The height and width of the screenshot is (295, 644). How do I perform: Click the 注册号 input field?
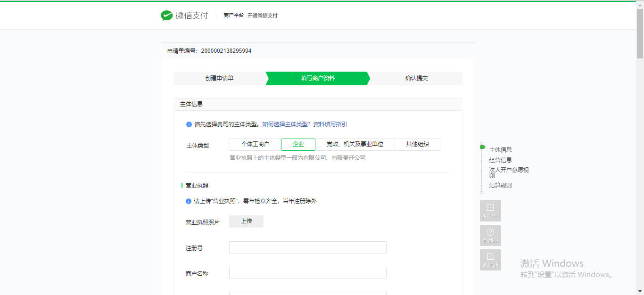pos(307,248)
